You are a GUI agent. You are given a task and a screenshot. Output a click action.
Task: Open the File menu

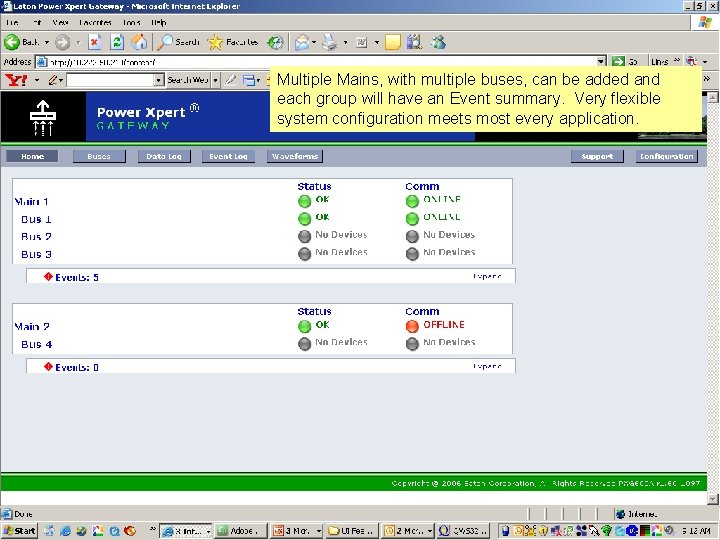pos(12,22)
